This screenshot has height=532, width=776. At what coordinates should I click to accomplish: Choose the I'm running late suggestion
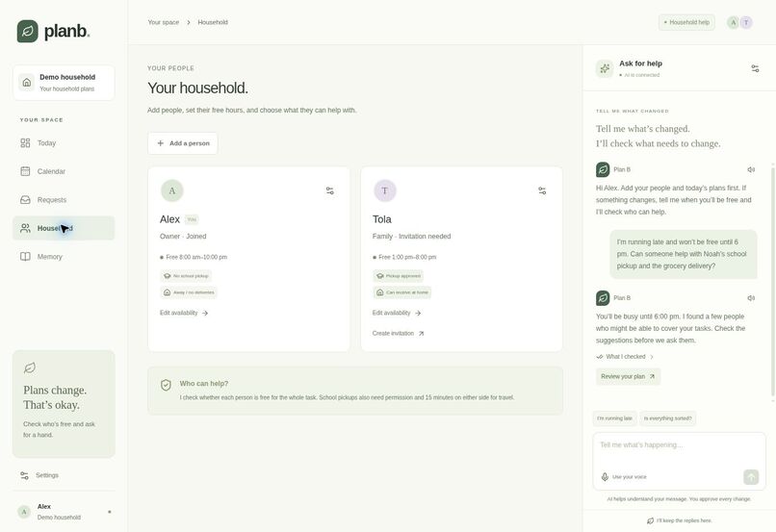(614, 418)
